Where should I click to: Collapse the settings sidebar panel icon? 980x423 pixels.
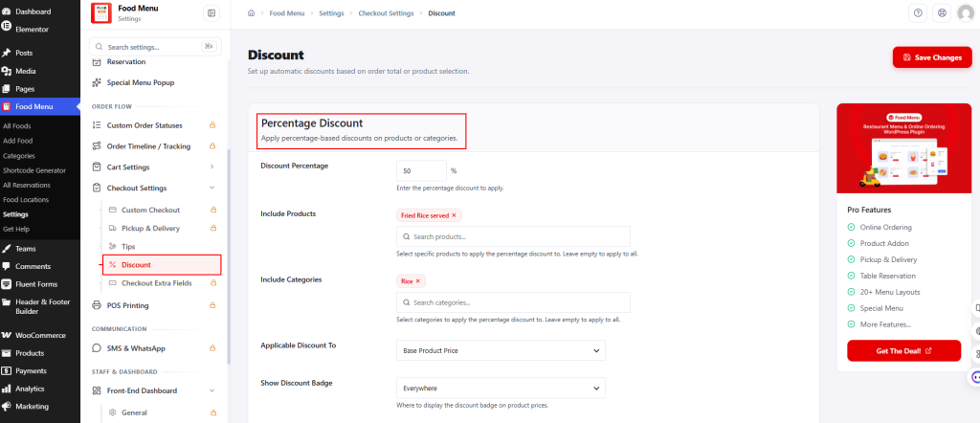pyautogui.click(x=212, y=13)
